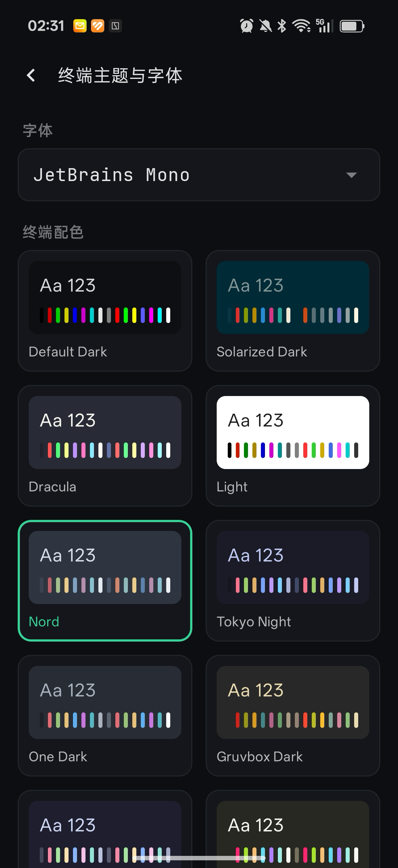The image size is (398, 868).
Task: Click the '终端主题与字体' page title
Action: click(120, 76)
